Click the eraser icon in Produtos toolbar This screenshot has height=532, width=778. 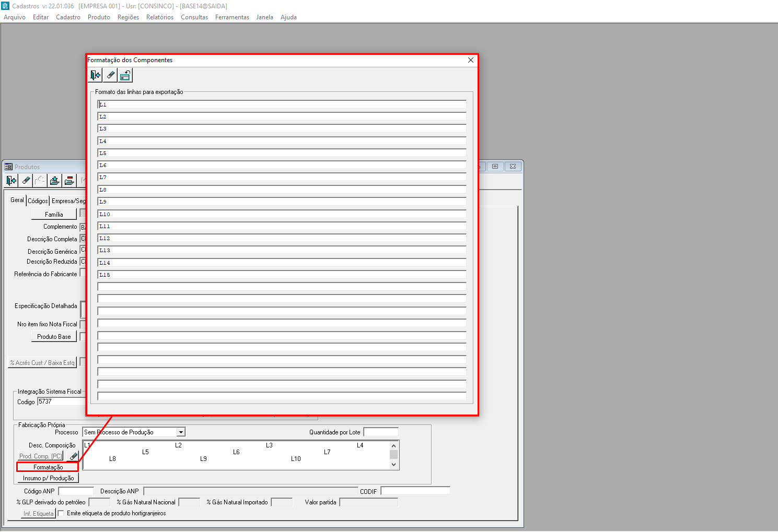point(26,181)
